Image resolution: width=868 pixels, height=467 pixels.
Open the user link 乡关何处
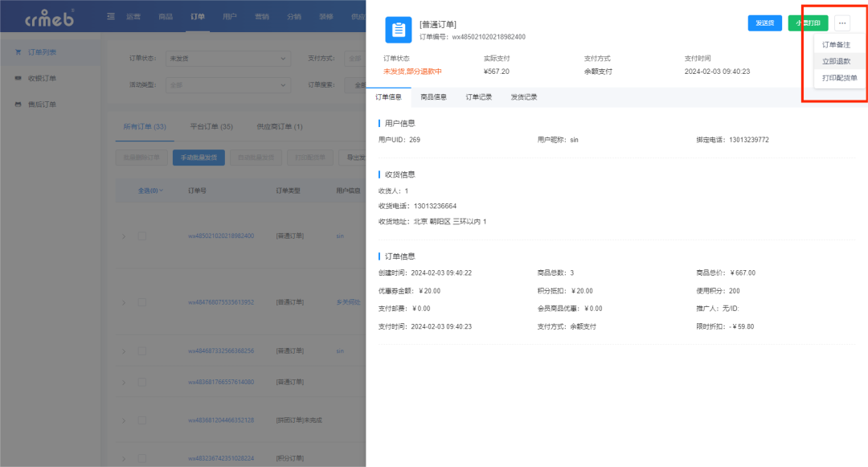pyautogui.click(x=348, y=302)
